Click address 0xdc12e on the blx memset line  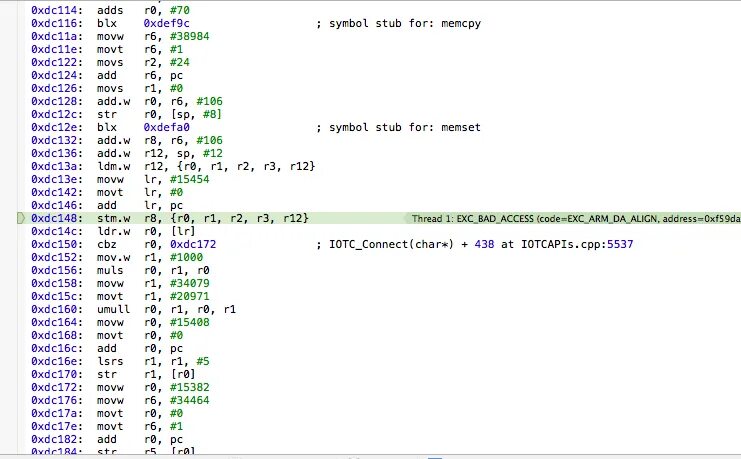(57, 127)
